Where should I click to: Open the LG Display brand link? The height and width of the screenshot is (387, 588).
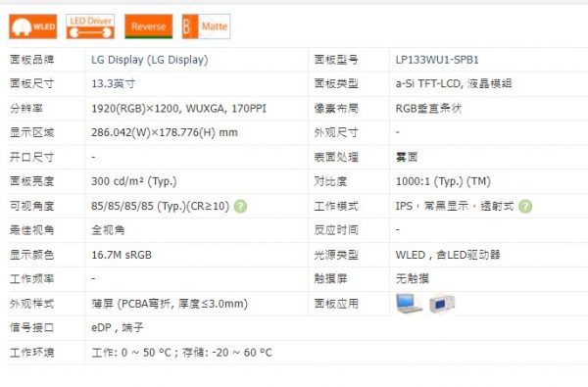150,60
